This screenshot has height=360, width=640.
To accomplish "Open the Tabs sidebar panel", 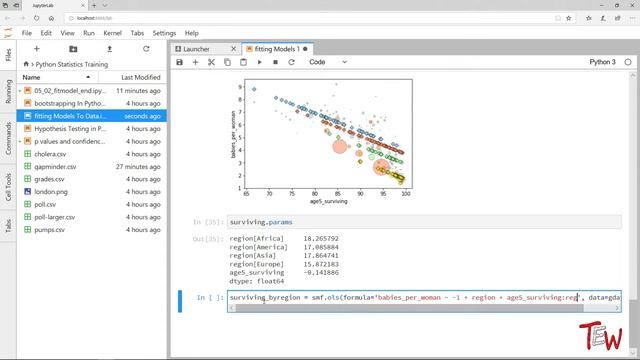I will 8,226.
